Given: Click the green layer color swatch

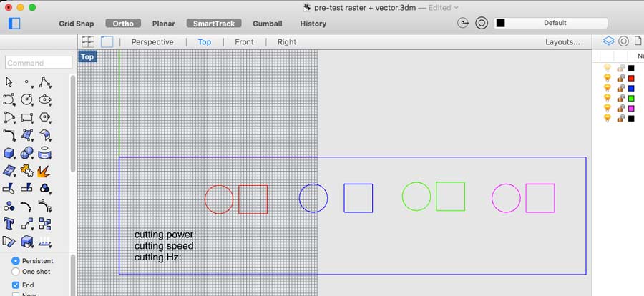Looking at the screenshot, I should click(x=631, y=98).
